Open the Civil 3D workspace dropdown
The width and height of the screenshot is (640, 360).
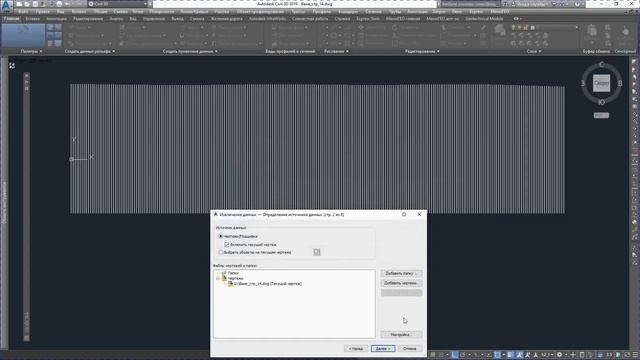pos(118,4)
